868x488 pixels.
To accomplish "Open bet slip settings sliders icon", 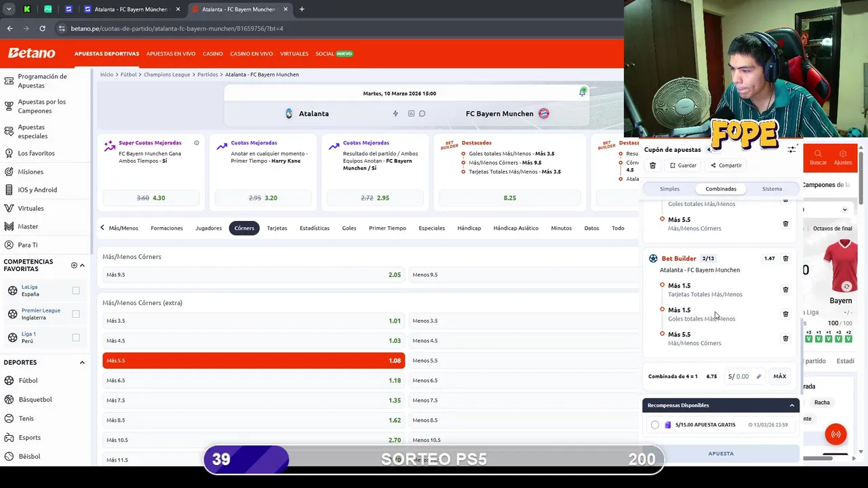I will [791, 149].
